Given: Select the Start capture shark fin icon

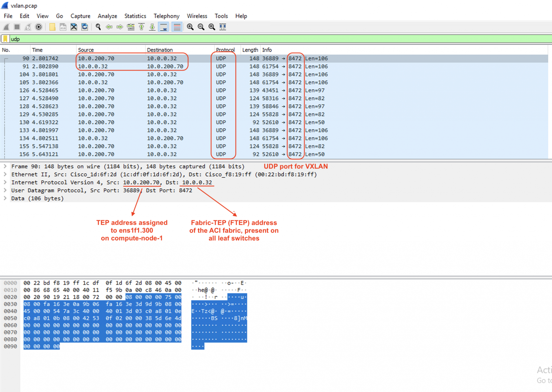Looking at the screenshot, I should click(6, 27).
